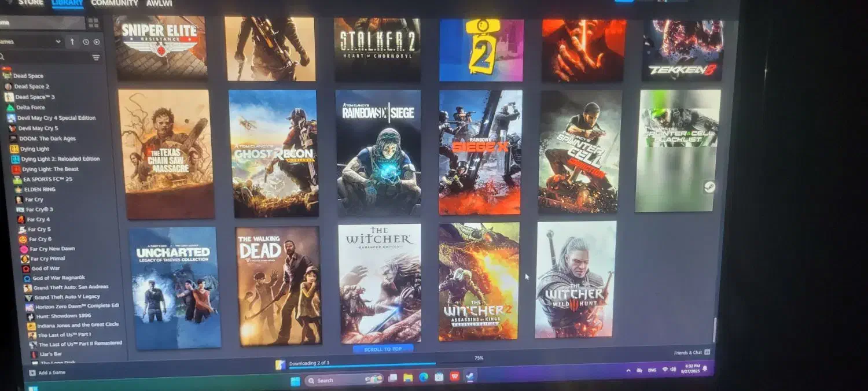Open the red WPS app on the taskbar
Screen dimensions: 868x391
(x=455, y=376)
